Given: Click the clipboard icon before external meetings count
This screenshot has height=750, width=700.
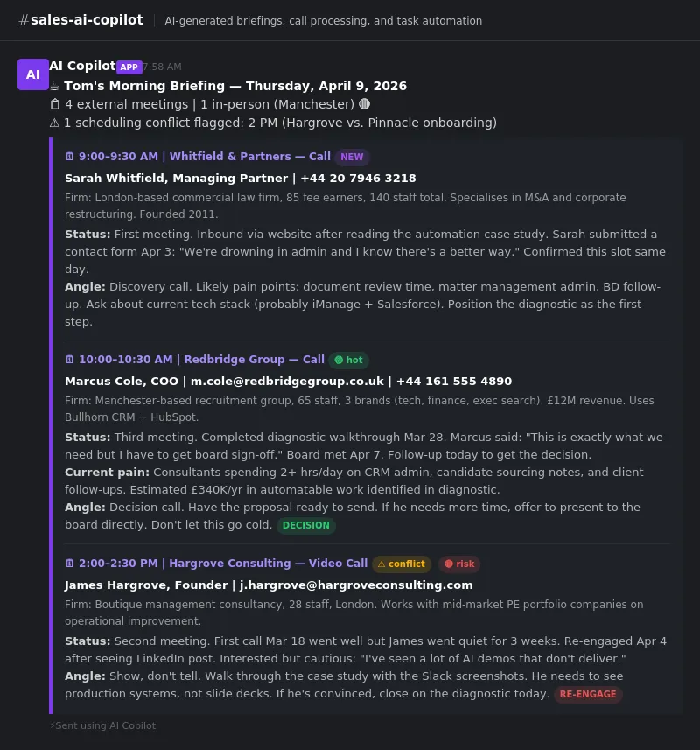Looking at the screenshot, I should [54, 104].
